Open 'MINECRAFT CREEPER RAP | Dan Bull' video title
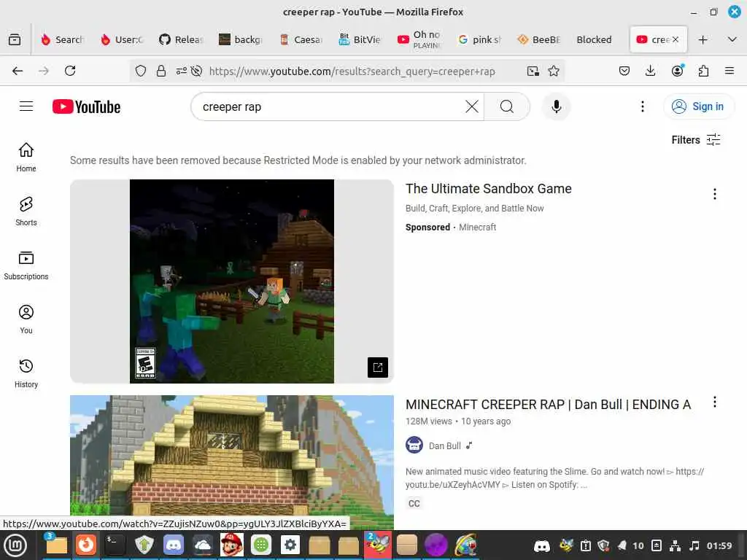747x560 pixels. (548, 404)
